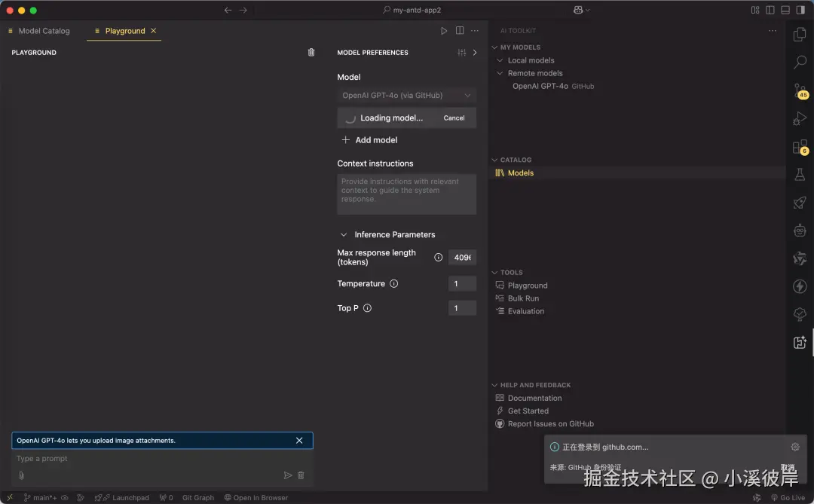This screenshot has height=504, width=814.
Task: Show info for Max response length
Action: [x=438, y=257]
